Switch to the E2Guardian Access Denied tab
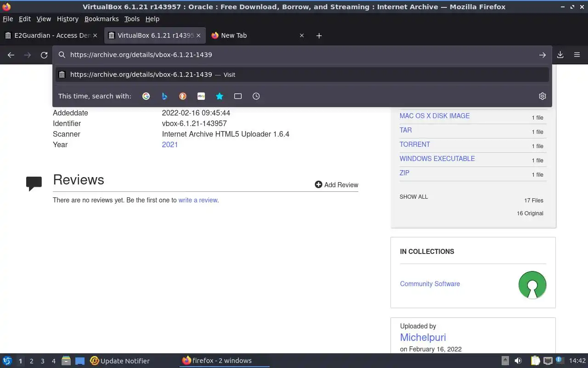This screenshot has width=588, height=368. pos(51,35)
